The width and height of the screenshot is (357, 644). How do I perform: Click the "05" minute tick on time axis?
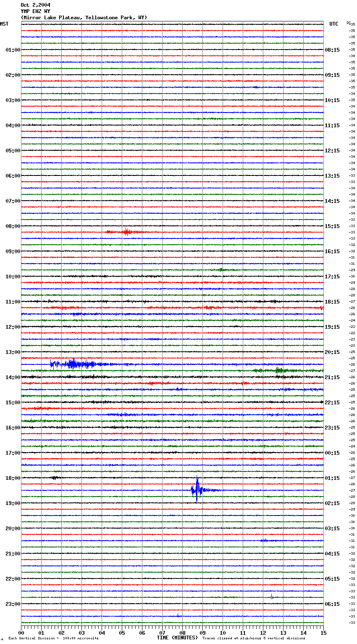[122, 633]
